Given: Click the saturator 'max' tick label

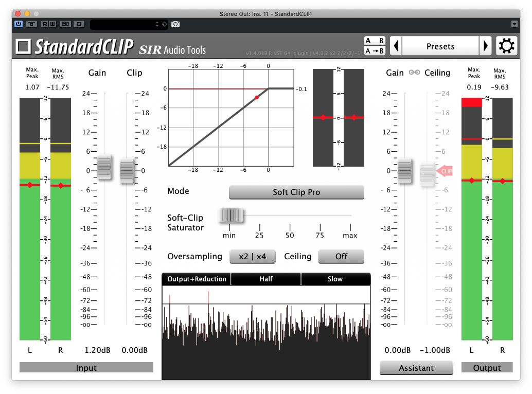Looking at the screenshot, I should click(350, 235).
